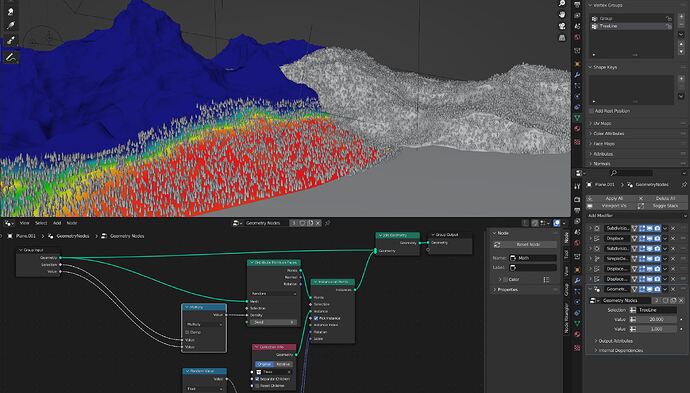Switch to the Tool sidebar tab
This screenshot has height=393, width=690.
coord(566,254)
